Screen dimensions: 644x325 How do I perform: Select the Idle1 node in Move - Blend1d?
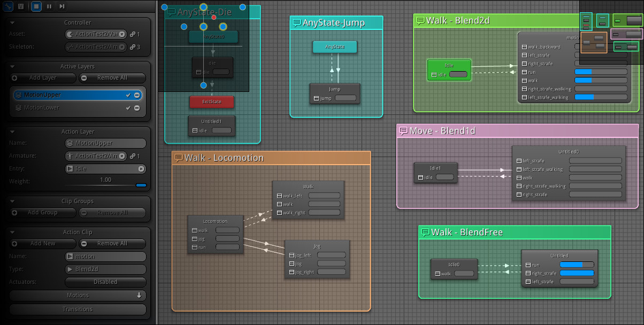(435, 172)
